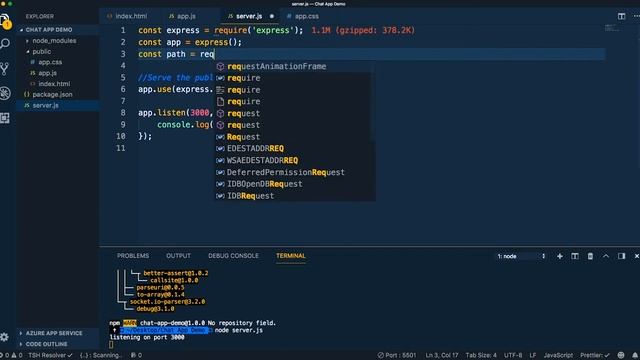640x360 pixels.
Task: Click errors and warnings count in status bar
Action: pyautogui.click(x=11, y=355)
